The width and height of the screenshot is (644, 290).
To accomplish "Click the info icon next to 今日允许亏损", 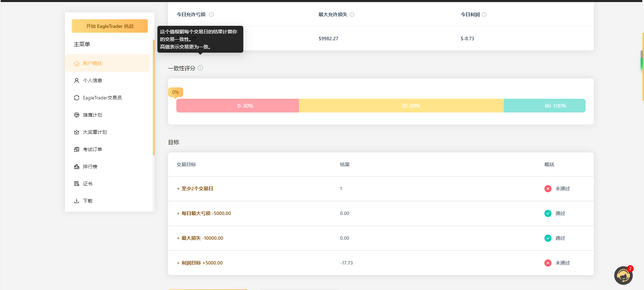I will point(211,14).
